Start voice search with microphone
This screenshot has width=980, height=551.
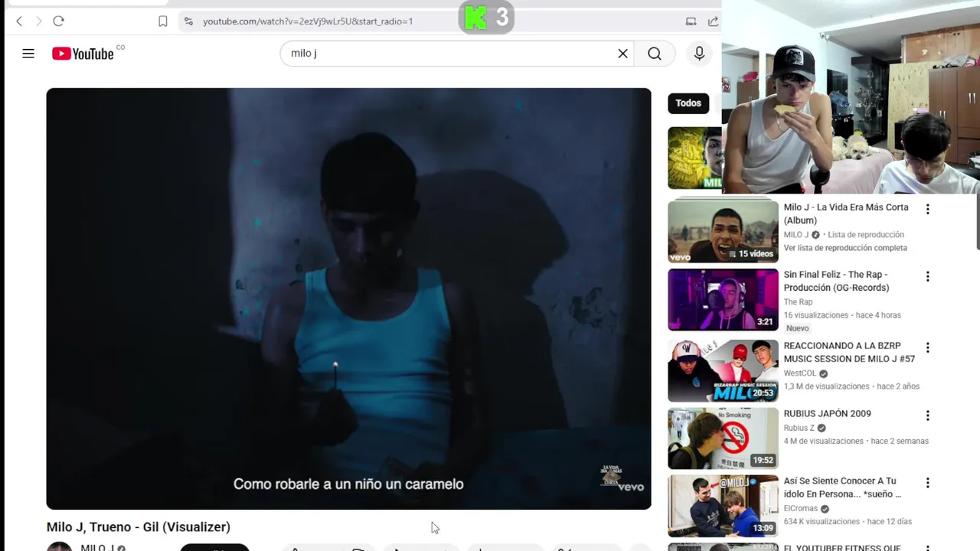tap(699, 54)
